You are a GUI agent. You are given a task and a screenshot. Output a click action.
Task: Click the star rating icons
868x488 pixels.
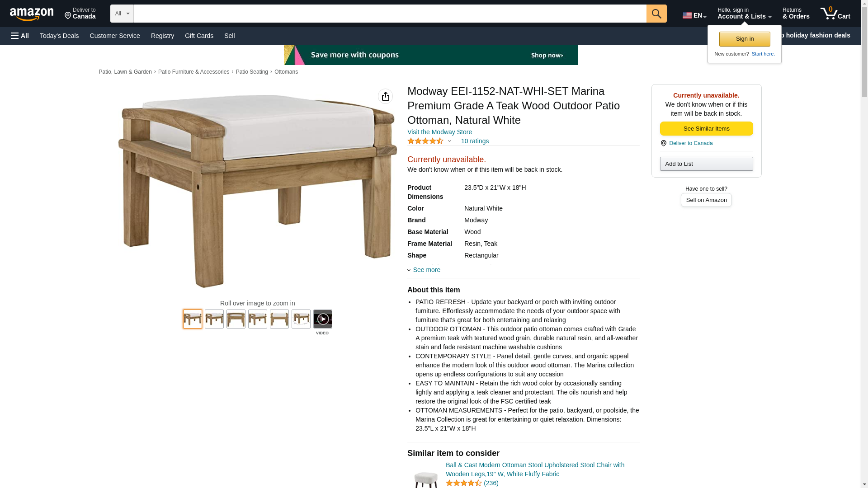(x=425, y=141)
